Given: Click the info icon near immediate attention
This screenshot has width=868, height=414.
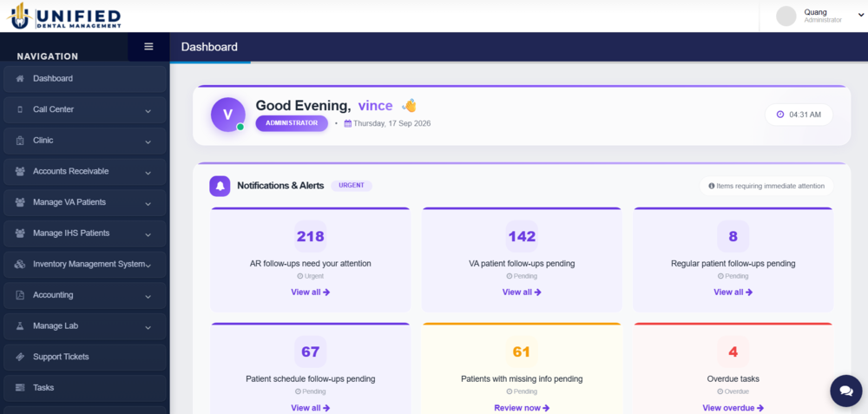Looking at the screenshot, I should click(712, 186).
